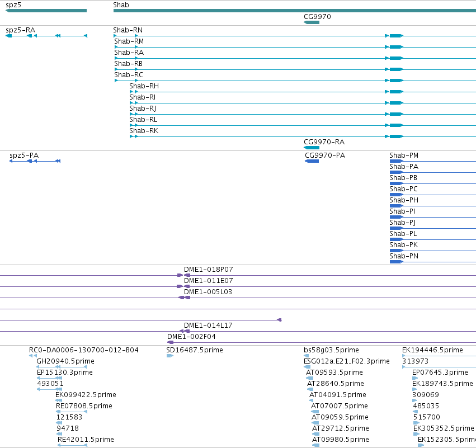Click the EK194446.5prime EST label
This screenshot has height=448, width=476.
pyautogui.click(x=432, y=350)
